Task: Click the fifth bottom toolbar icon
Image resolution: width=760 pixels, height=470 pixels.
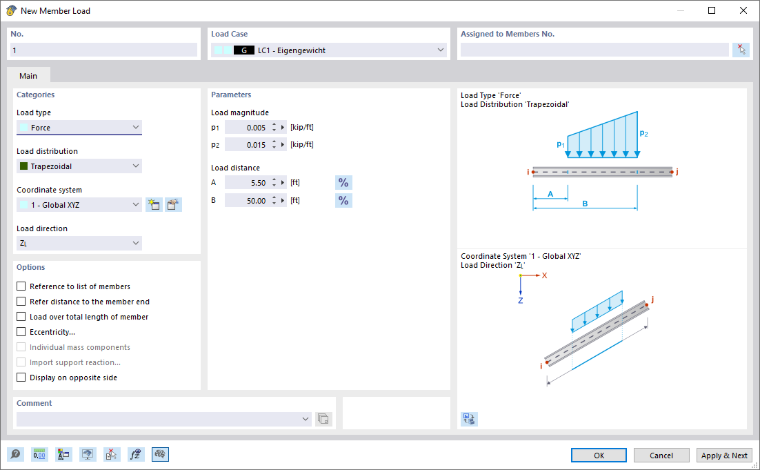Action: [111, 454]
